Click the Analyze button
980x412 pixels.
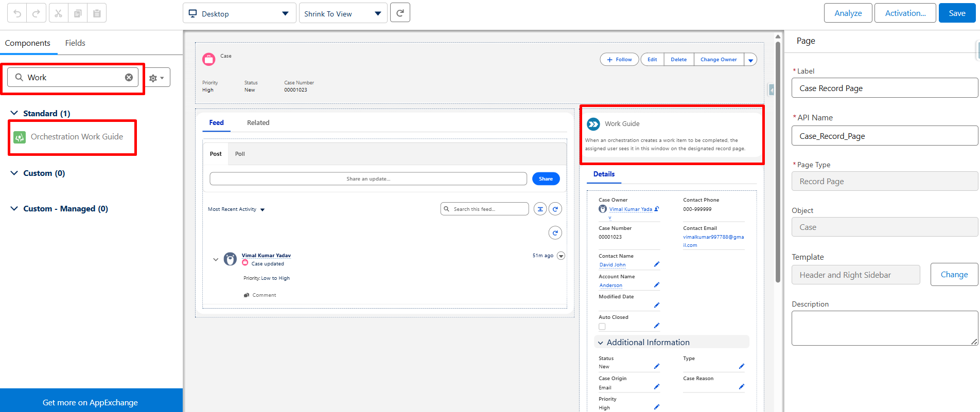click(x=848, y=13)
